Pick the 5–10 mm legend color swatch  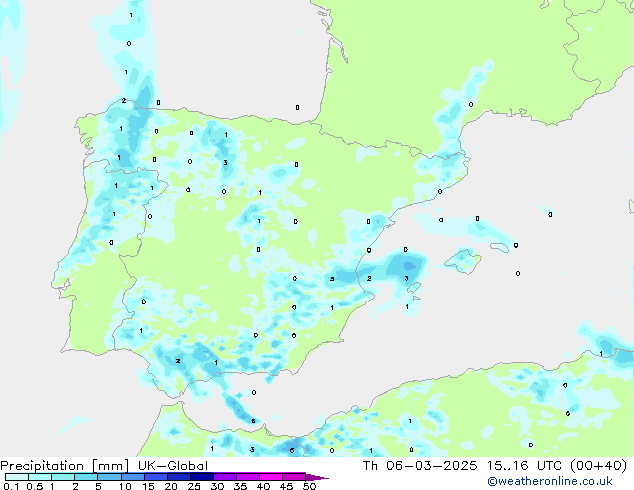coord(109,477)
